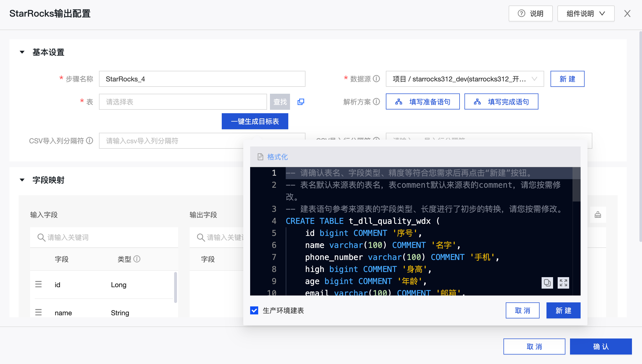Click the 请选择表 table input field

(x=183, y=102)
